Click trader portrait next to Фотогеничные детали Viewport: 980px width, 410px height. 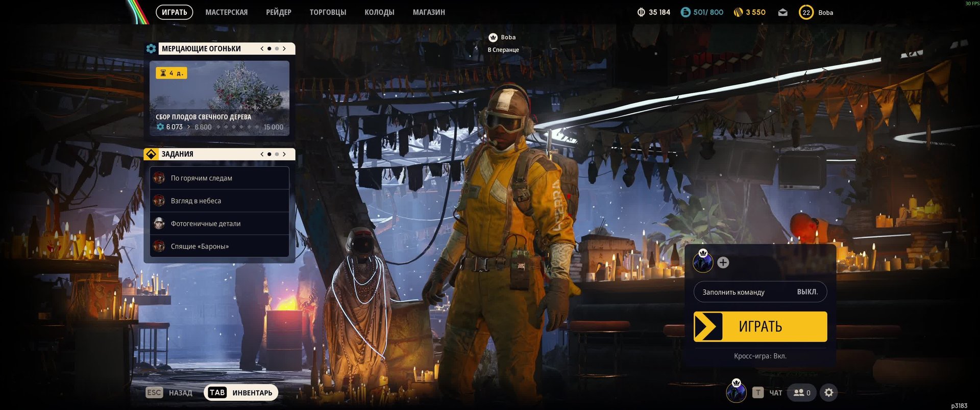pos(159,223)
